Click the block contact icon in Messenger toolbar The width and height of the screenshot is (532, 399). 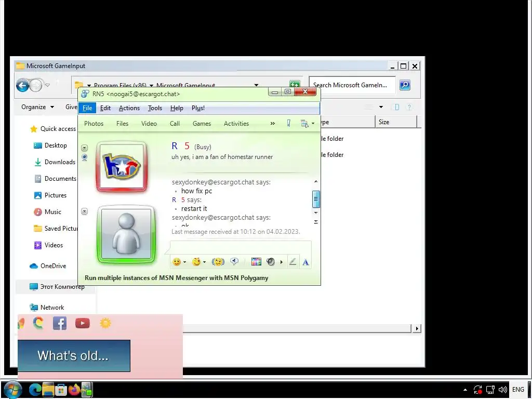289,124
